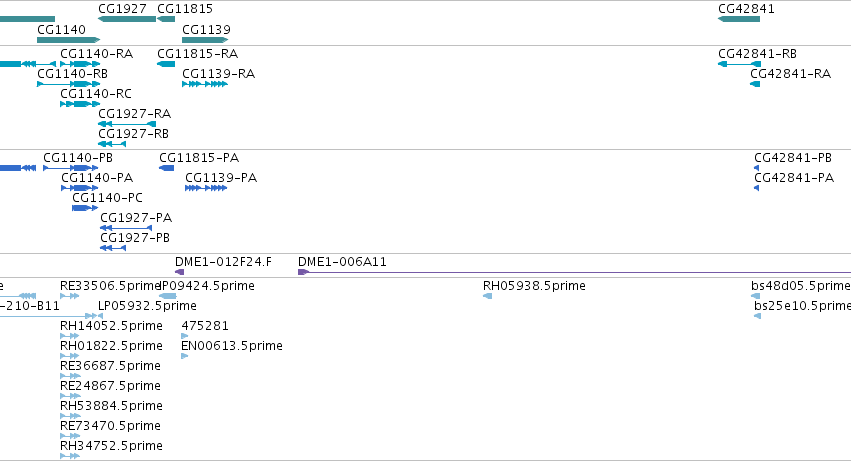Image resolution: width=851 pixels, height=461 pixels.
Task: Select the CG1140 gene bar
Action: click(x=68, y=40)
